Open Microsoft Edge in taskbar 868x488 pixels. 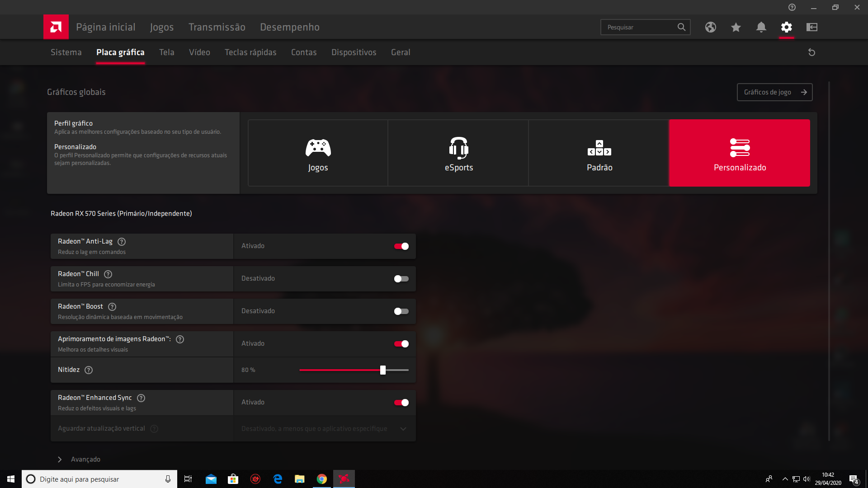[x=278, y=479]
